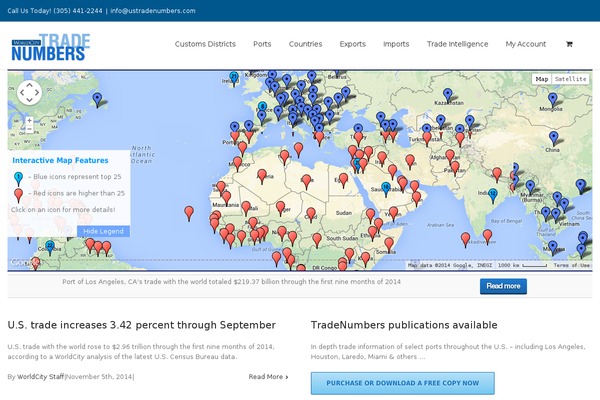Click the red marker over Chad
Viewport: 600px width, 400px height.
(311, 214)
